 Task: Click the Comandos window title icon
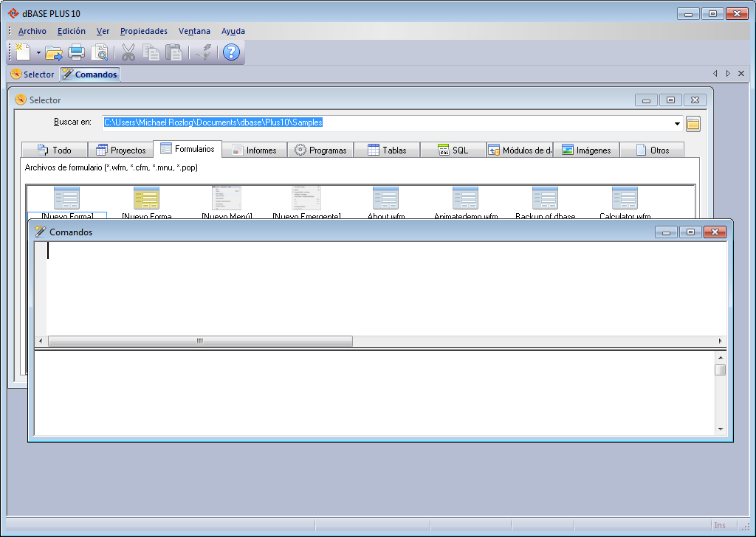(41, 232)
